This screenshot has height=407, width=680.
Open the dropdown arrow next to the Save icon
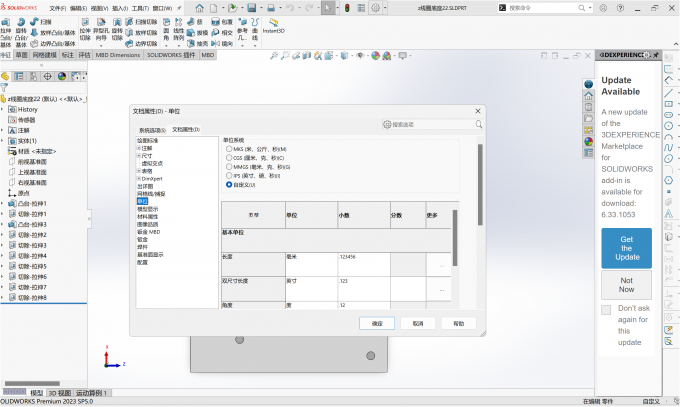(261, 8)
